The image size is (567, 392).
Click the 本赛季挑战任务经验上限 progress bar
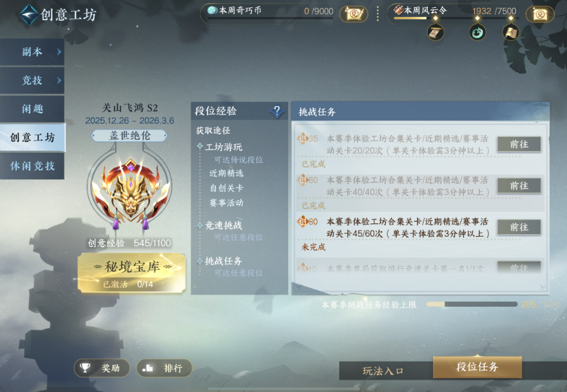(x=472, y=304)
